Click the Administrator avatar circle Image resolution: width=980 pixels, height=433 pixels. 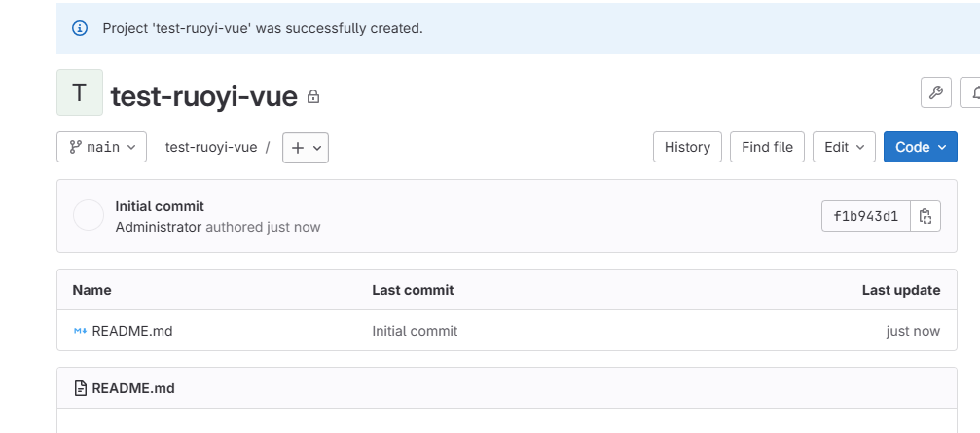tap(89, 216)
